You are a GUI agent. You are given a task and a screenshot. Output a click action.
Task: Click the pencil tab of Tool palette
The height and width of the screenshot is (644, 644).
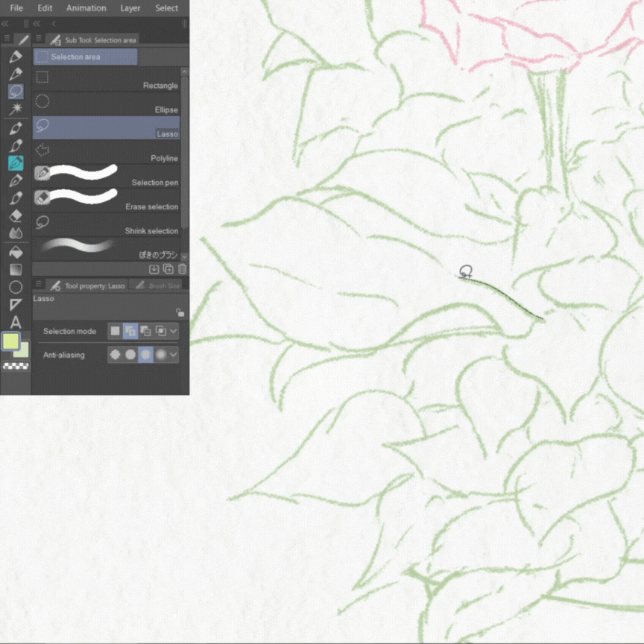coord(23,40)
